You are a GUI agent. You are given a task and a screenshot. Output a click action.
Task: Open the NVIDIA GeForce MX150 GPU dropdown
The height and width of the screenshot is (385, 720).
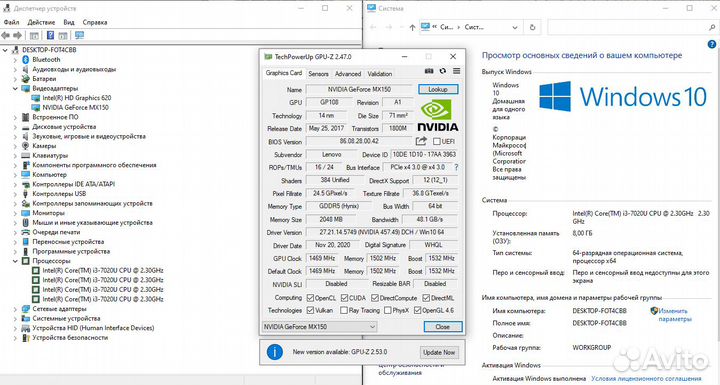tap(320, 327)
